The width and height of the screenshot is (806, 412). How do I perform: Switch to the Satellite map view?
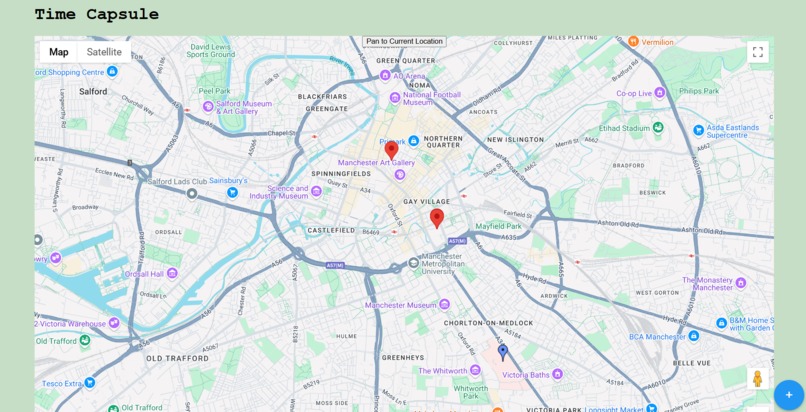click(x=104, y=52)
